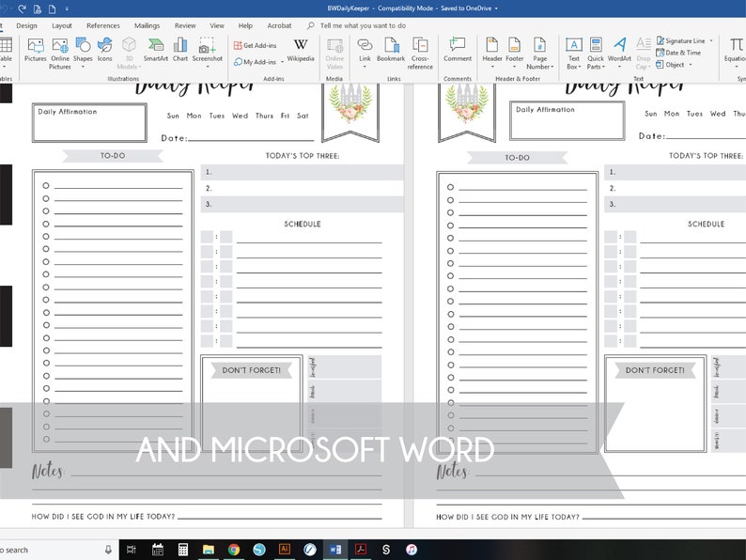Open Task View on the taskbar
746x560 pixels.
132,550
